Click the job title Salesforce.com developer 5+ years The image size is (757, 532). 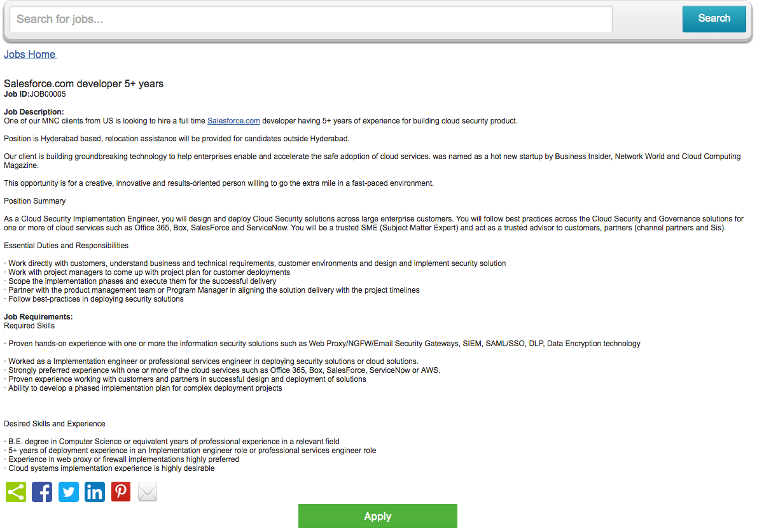(x=83, y=83)
